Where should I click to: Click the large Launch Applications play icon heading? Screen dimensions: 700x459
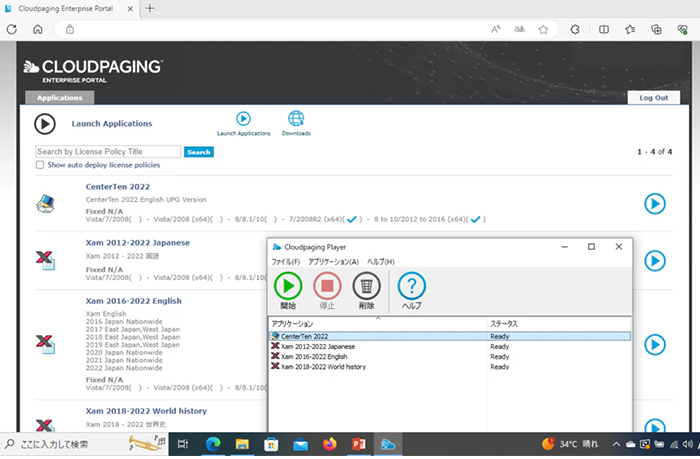45,124
